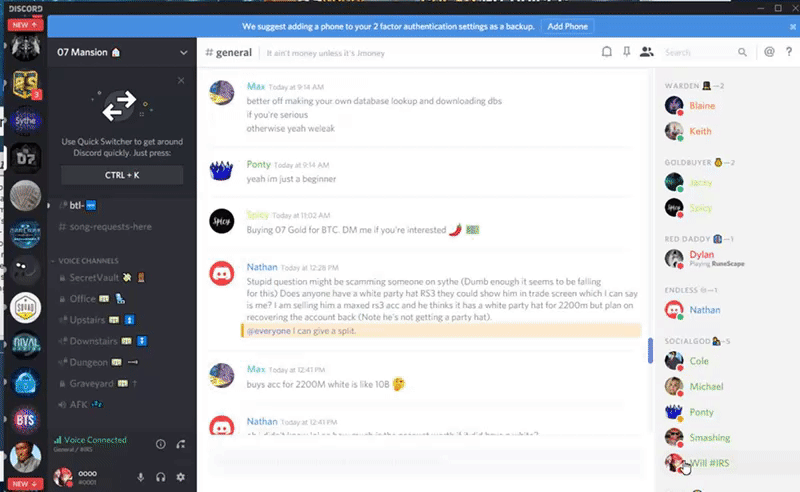The height and width of the screenshot is (492, 800).
Task: Click the chat scrollbar thumb
Action: 650,350
